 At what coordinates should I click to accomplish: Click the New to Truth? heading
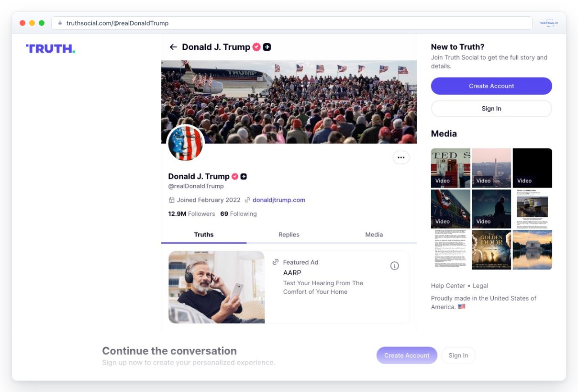457,47
